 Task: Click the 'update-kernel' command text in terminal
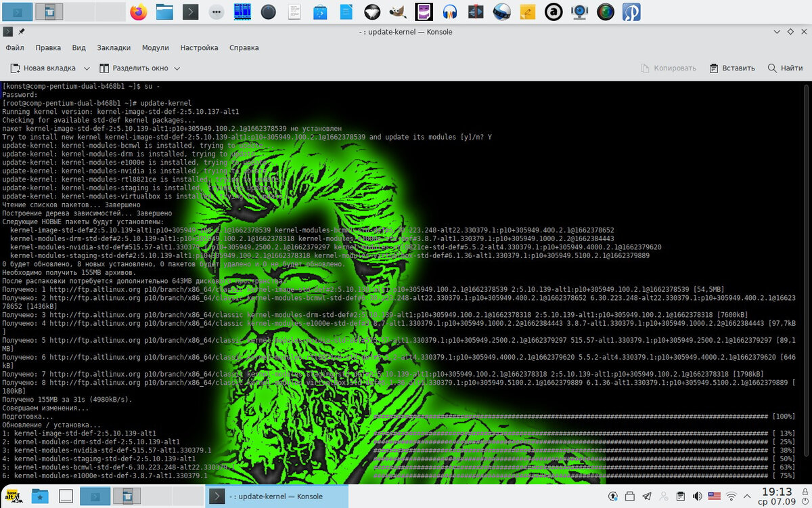point(167,103)
